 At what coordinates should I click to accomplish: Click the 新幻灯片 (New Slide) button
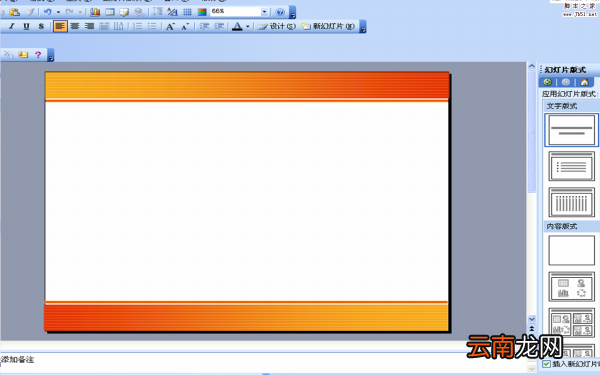coord(328,26)
